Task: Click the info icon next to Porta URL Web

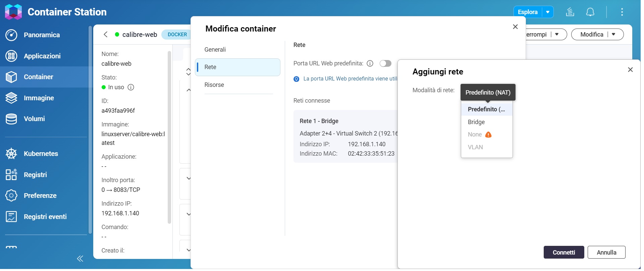Action: [x=370, y=63]
